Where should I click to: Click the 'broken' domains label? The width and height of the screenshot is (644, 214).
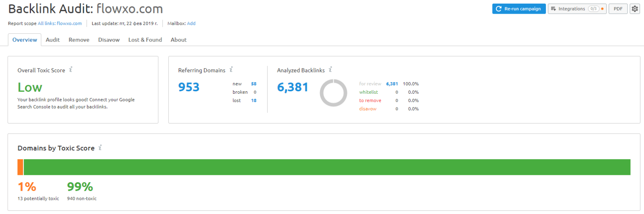tap(240, 92)
